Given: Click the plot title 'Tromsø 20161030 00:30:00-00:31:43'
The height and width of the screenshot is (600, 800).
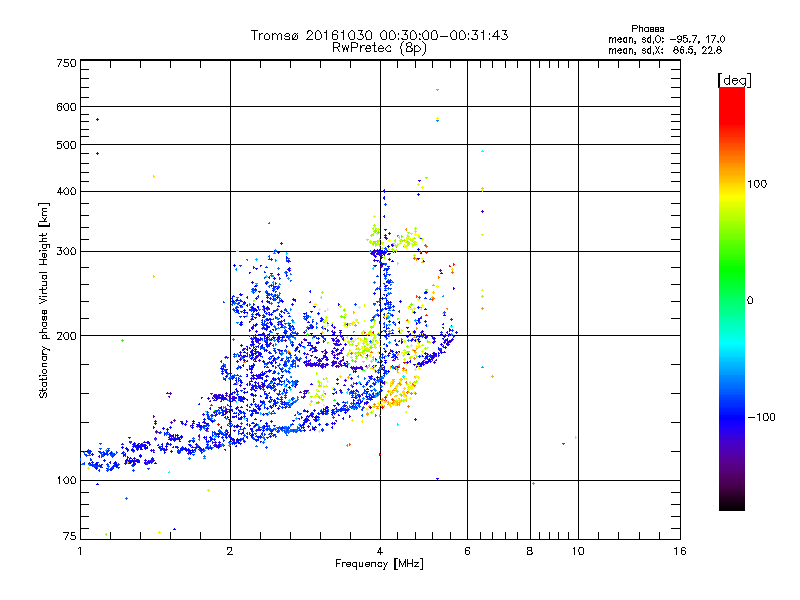Looking at the screenshot, I should tap(379, 35).
